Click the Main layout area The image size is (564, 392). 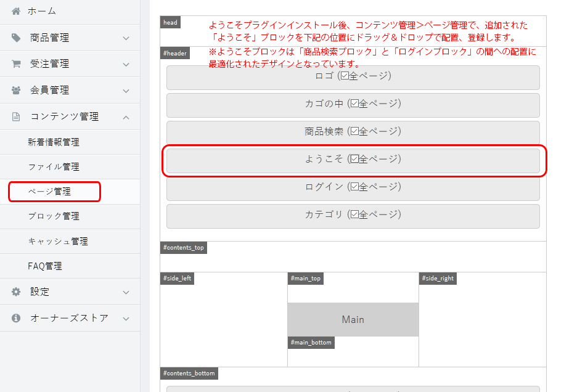[x=353, y=319]
